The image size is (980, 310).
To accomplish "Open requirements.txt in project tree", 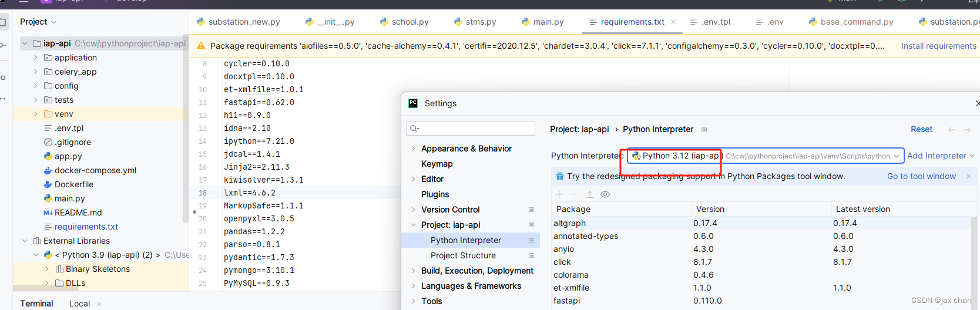I will [x=86, y=227].
